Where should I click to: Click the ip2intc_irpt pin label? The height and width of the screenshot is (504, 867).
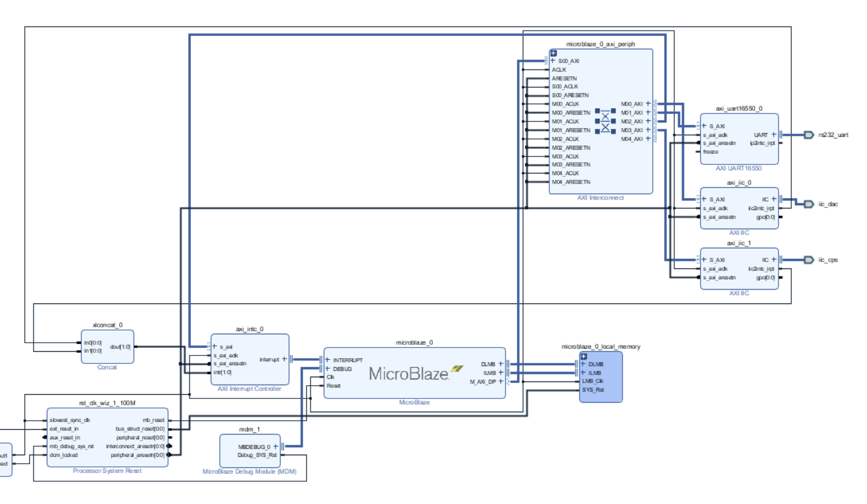coord(762,143)
